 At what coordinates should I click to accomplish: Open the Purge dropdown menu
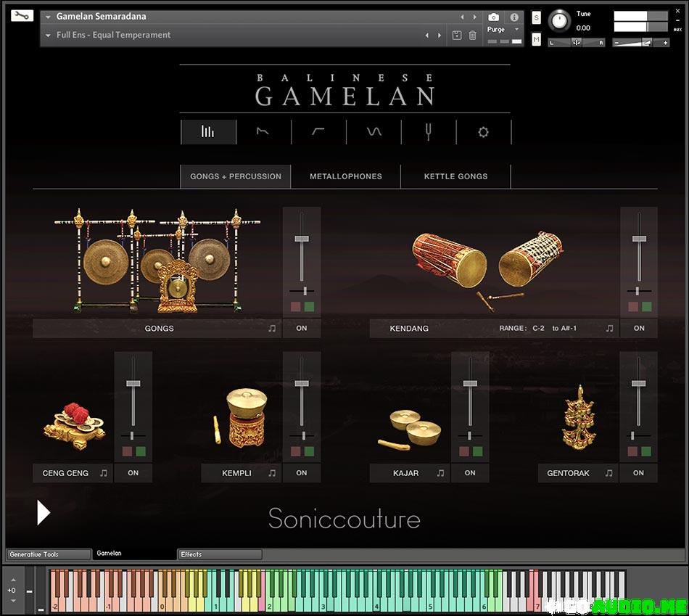[517, 30]
